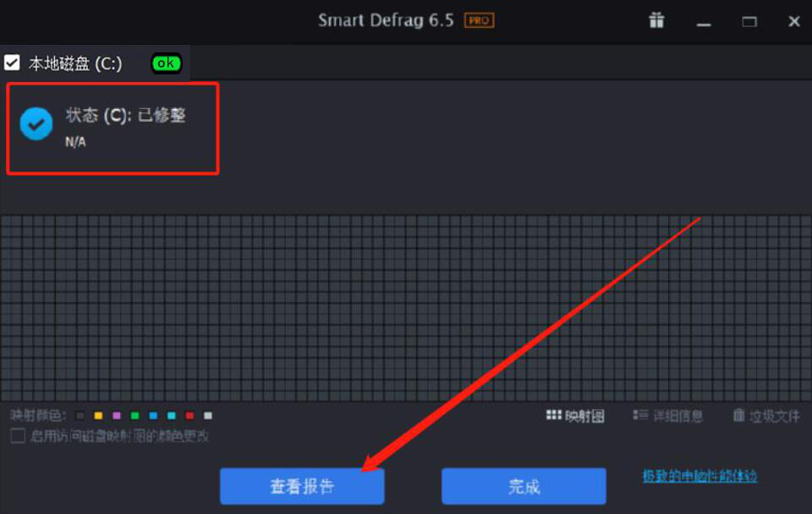Open the blue 极致的电脑性能体验 link
Screen dimensions: 812x514
700,476
